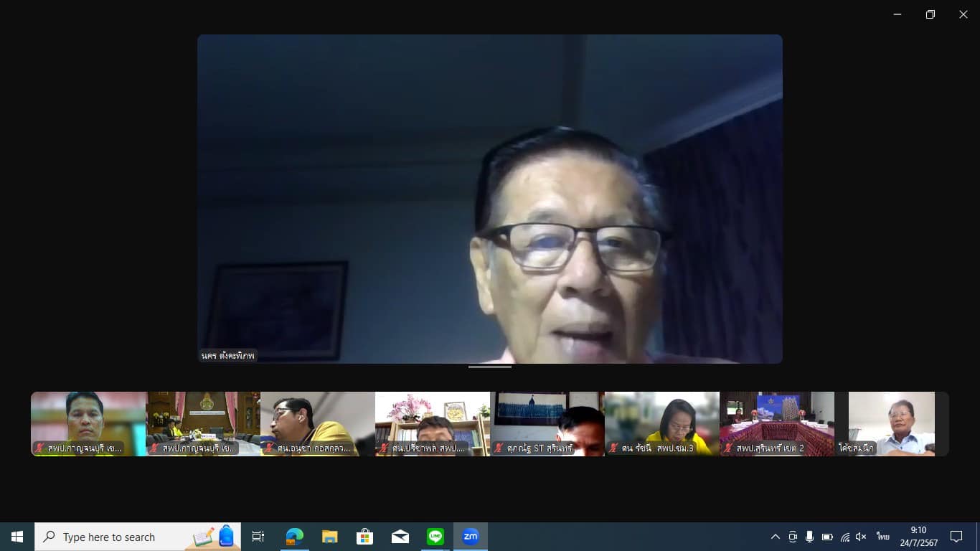
Task: Click the microphone icon in system tray
Action: 809,537
